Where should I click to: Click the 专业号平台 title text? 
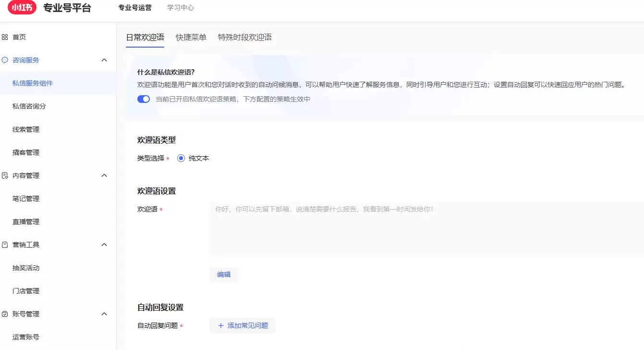tap(67, 8)
